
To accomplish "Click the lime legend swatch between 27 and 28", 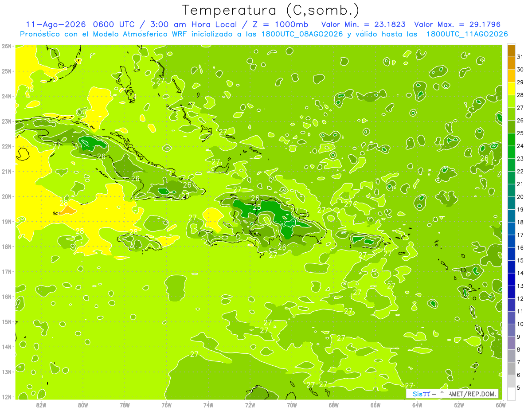I will pos(512,102).
